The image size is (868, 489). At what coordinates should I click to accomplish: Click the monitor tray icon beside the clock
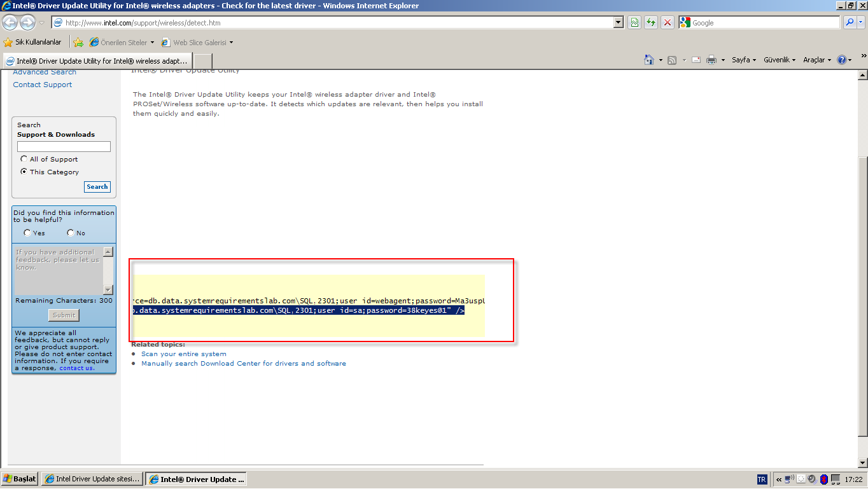836,479
